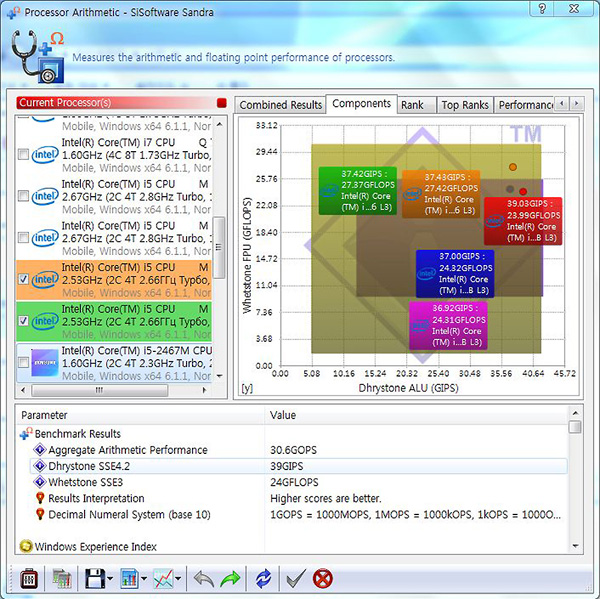
Task: Cancel with the red X icon
Action: pyautogui.click(x=323, y=578)
